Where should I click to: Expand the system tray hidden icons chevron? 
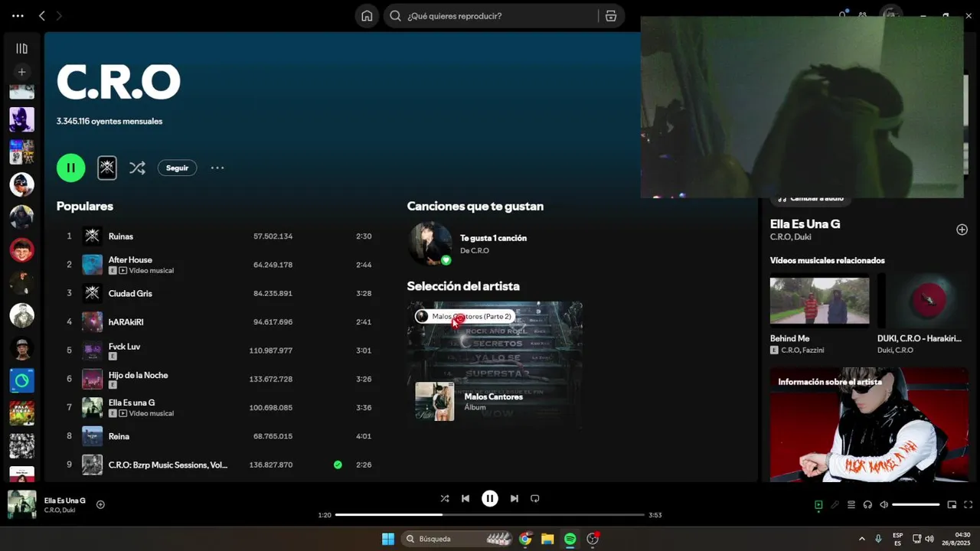[x=861, y=539]
